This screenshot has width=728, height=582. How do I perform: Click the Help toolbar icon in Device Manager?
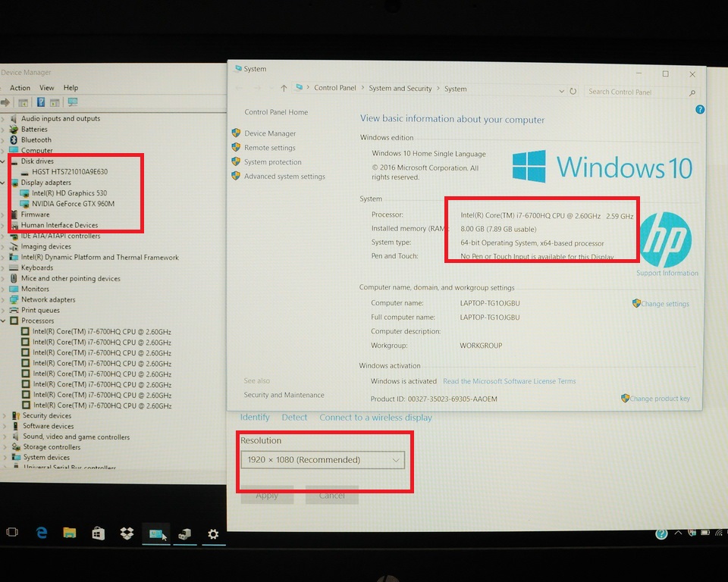click(x=41, y=102)
